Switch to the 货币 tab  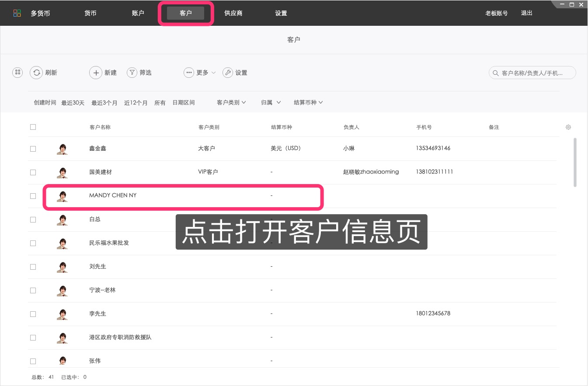pyautogui.click(x=90, y=13)
